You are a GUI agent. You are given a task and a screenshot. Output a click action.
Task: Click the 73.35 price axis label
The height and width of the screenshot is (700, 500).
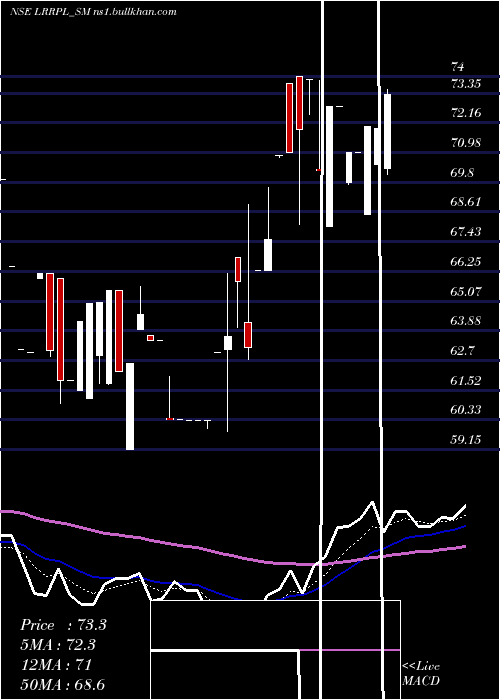[x=466, y=83]
